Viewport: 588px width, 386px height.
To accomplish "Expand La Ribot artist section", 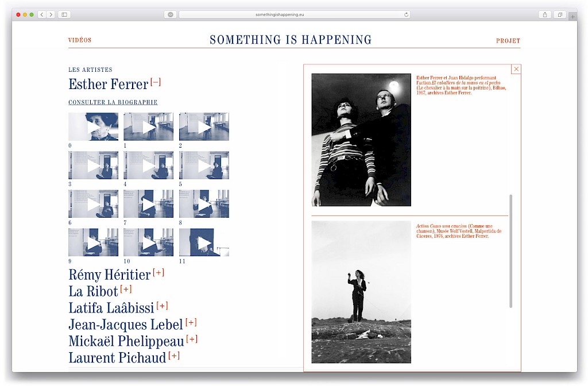I will (126, 289).
